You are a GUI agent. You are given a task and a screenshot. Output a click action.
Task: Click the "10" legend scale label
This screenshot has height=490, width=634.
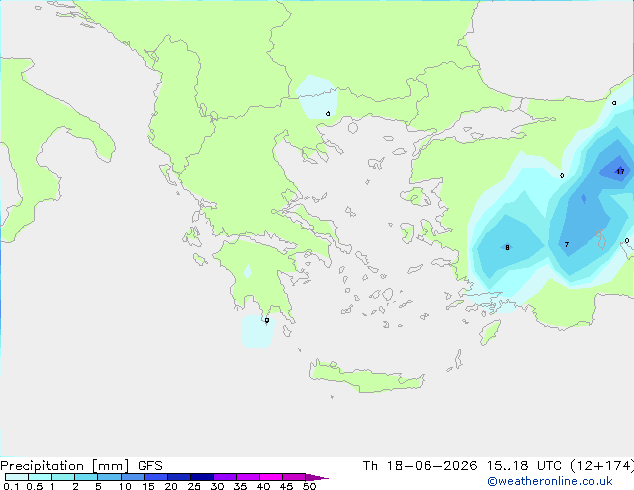tap(125, 486)
